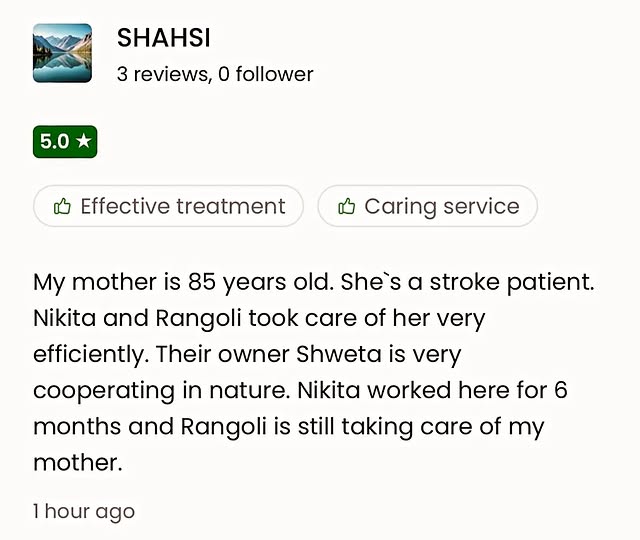640x540 pixels.
Task: Click the final word "mother." of review
Action: coord(77,462)
